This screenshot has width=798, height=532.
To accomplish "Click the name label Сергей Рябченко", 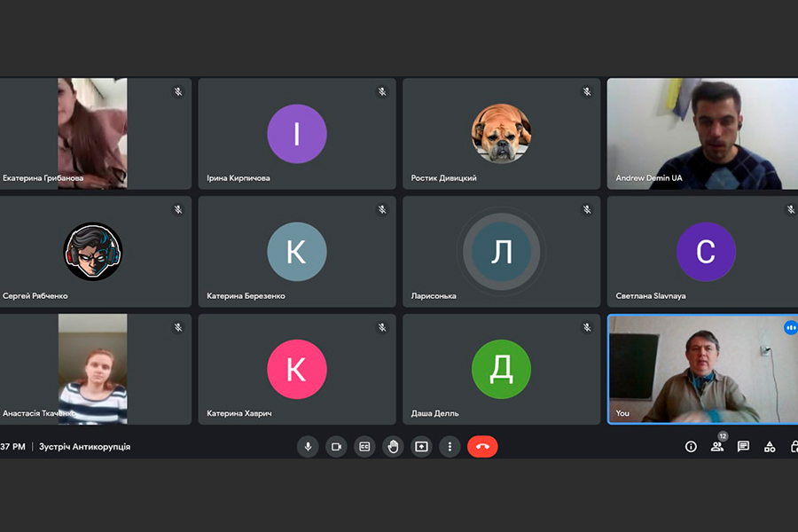I will point(35,296).
